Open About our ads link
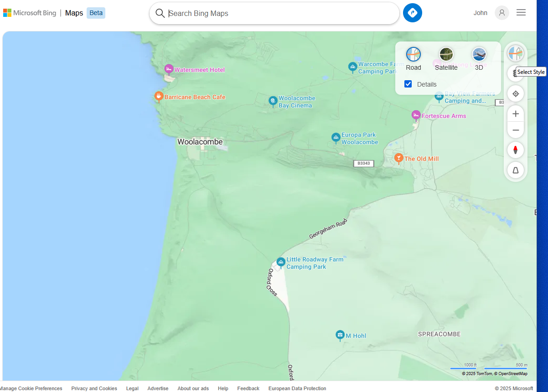The height and width of the screenshot is (392, 548). (193, 388)
